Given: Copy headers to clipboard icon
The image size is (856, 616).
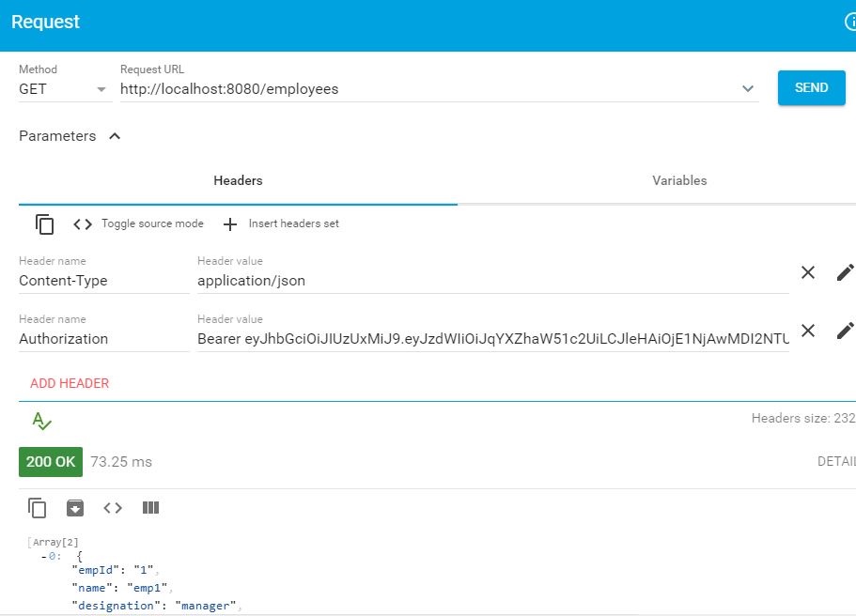Looking at the screenshot, I should [45, 223].
